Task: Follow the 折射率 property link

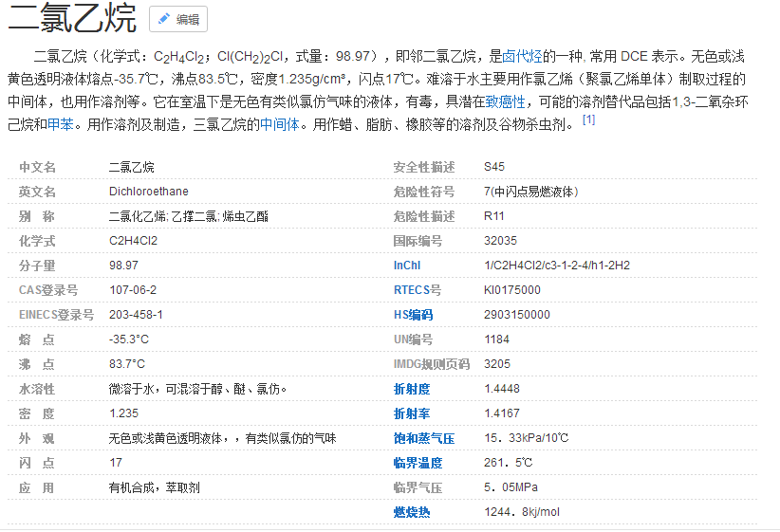Action: point(412,413)
